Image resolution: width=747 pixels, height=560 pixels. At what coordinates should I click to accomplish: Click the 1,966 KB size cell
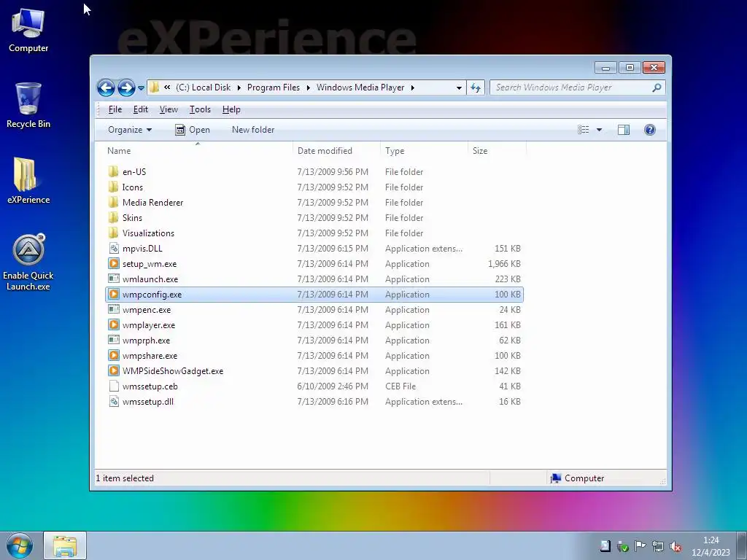504,264
